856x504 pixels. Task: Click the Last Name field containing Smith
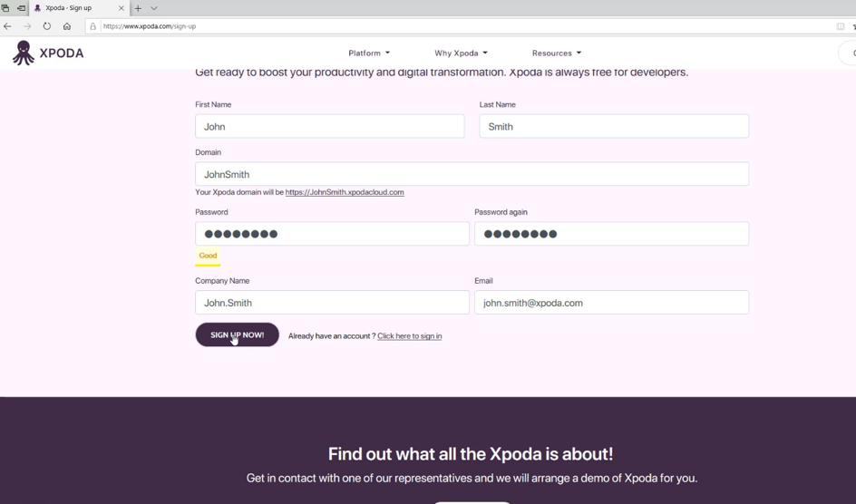(x=614, y=127)
